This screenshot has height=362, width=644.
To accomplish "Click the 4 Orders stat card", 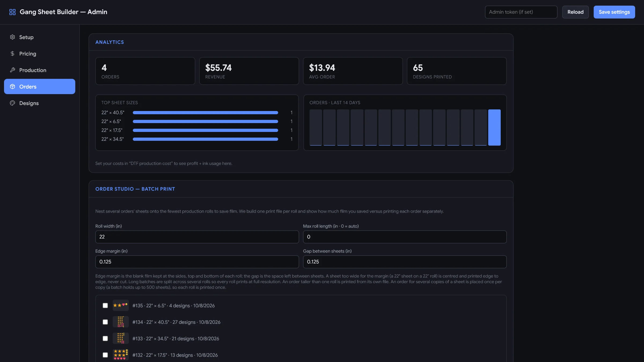I will pyautogui.click(x=145, y=71).
